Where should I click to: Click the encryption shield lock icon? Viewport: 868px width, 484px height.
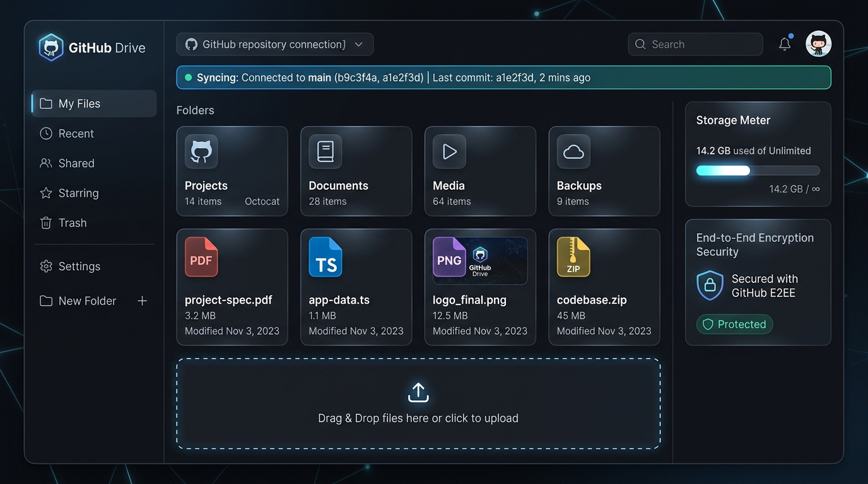point(710,285)
